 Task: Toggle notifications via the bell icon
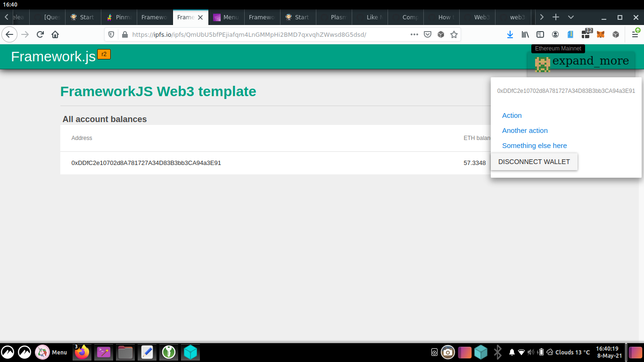pos(512,352)
